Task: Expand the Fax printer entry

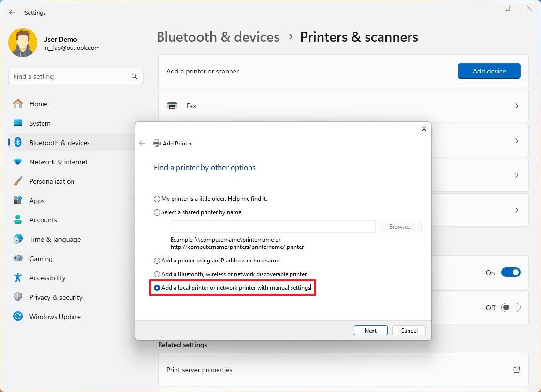Action: click(517, 105)
